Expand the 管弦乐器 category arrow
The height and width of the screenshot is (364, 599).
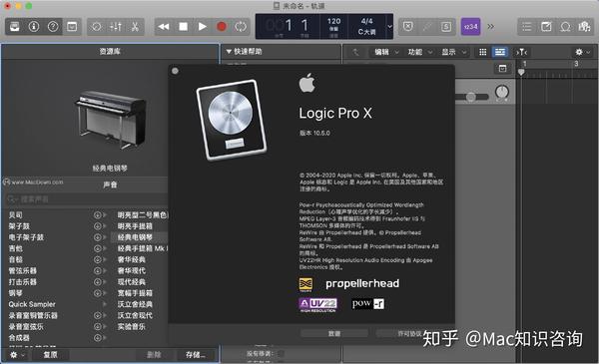click(x=105, y=271)
